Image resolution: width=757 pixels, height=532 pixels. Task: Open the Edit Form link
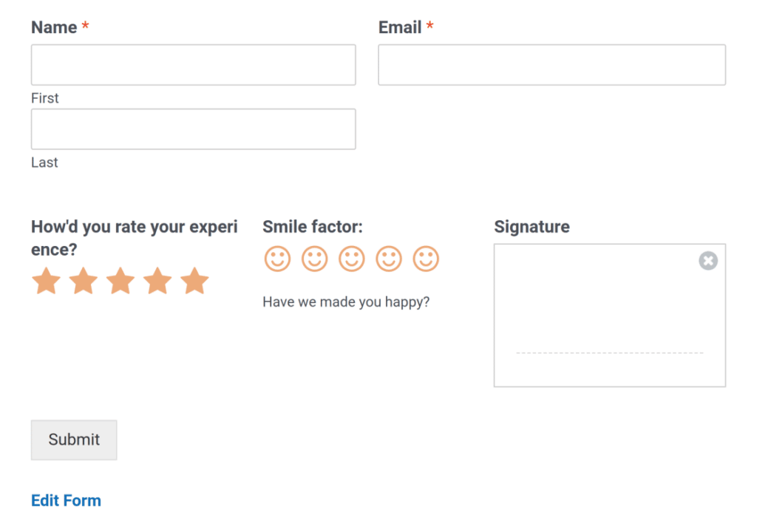[66, 500]
